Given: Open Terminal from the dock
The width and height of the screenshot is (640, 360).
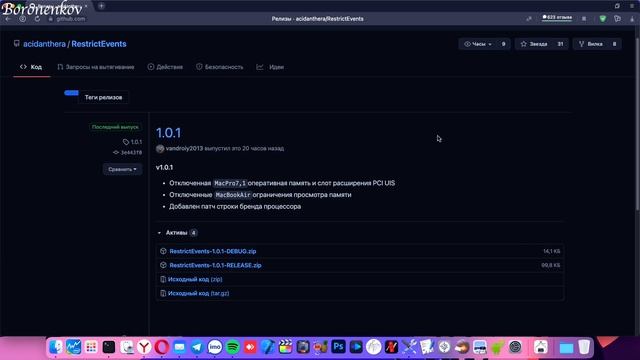Looking at the screenshot, I should pyautogui.click(x=109, y=347).
